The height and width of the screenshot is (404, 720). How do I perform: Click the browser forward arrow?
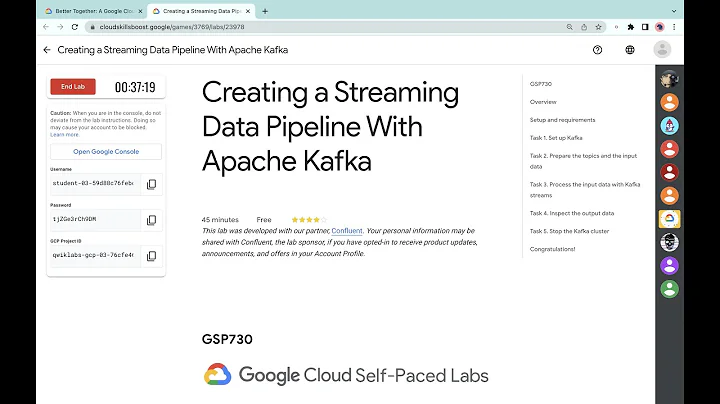60,27
